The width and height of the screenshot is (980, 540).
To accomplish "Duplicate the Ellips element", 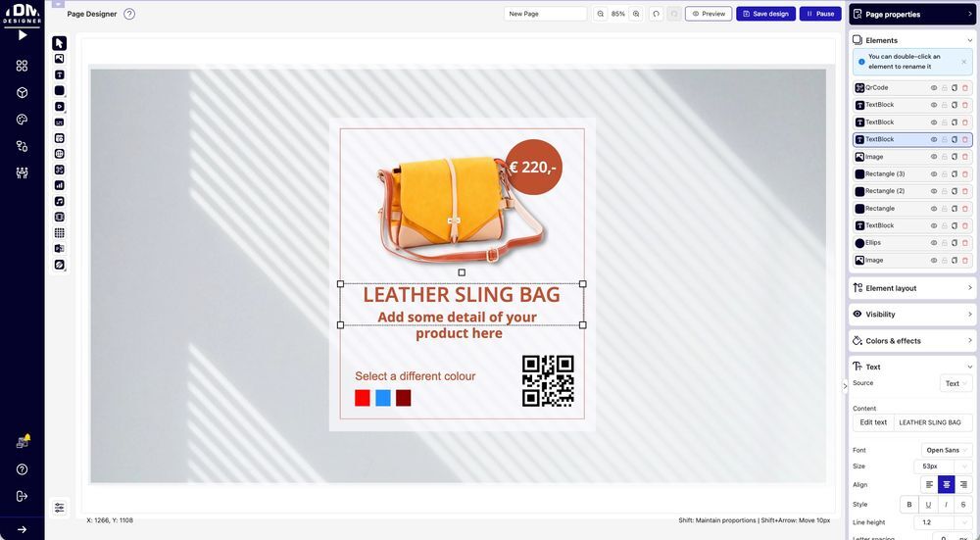I will click(955, 243).
